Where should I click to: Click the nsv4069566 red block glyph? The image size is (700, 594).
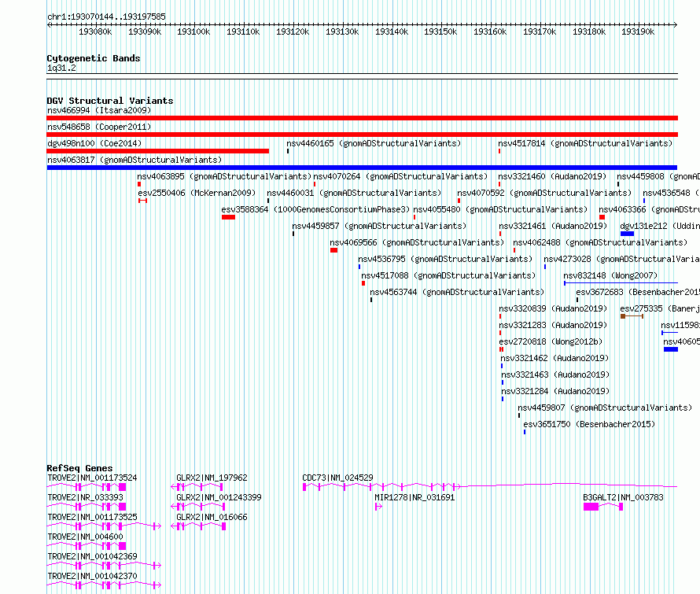[334, 250]
